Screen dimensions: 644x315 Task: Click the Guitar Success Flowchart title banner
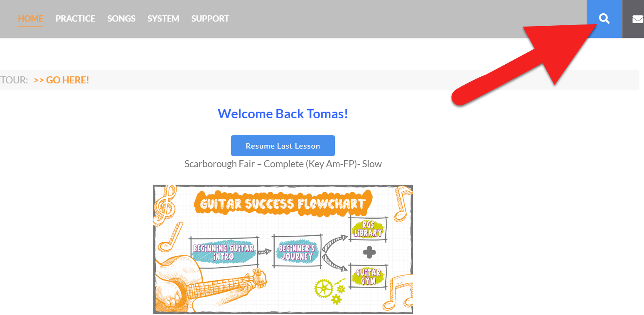[x=283, y=203]
